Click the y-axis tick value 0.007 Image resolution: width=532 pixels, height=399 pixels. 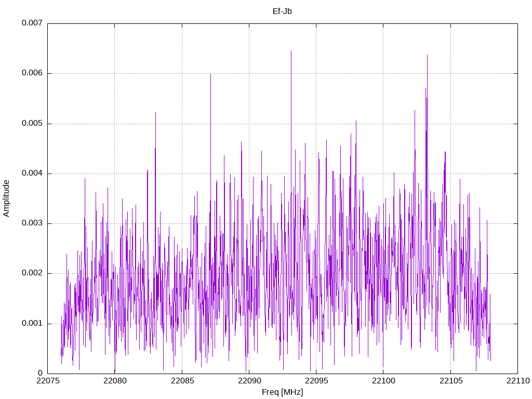pos(32,23)
